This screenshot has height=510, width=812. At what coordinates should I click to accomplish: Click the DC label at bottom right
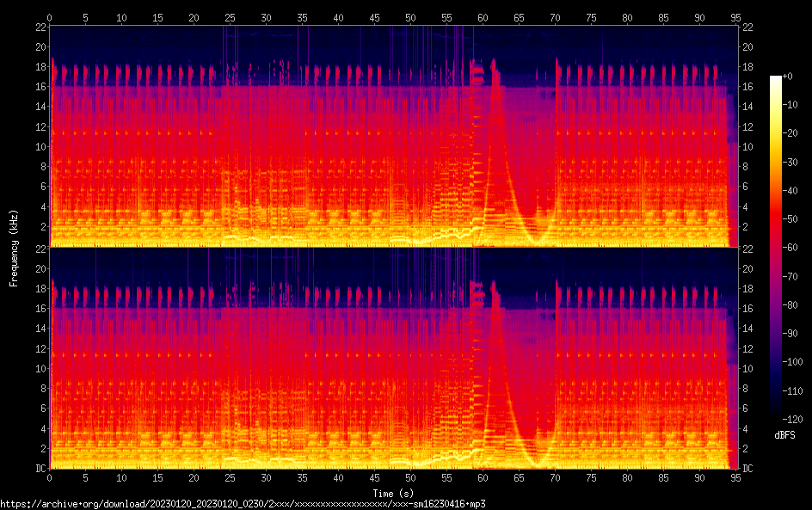[x=748, y=469]
